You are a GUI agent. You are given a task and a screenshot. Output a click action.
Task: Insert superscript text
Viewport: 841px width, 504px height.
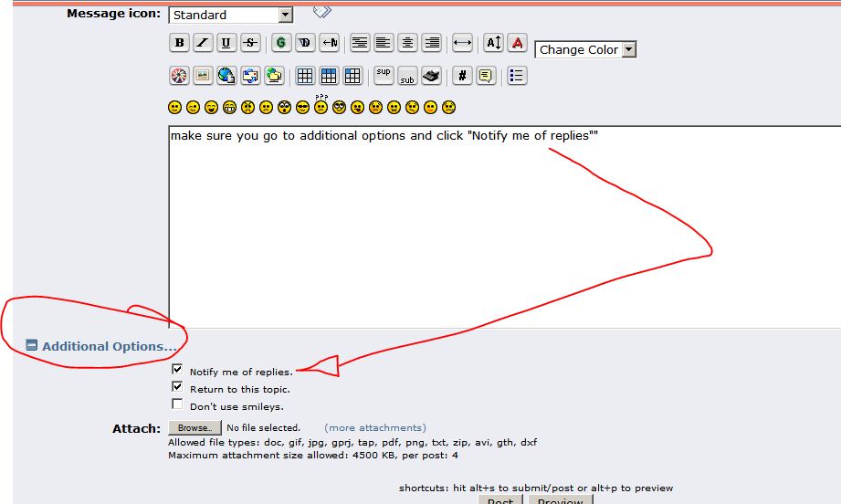click(x=384, y=75)
